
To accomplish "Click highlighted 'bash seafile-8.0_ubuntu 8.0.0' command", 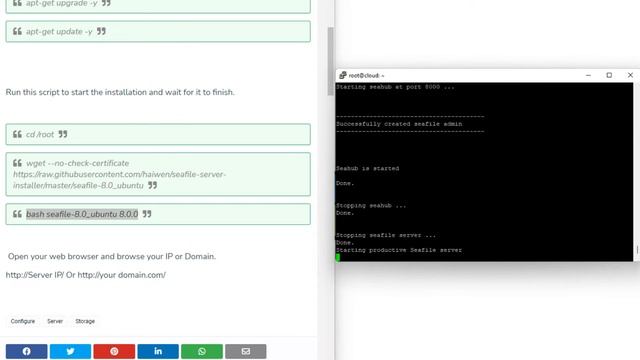I will (82, 214).
